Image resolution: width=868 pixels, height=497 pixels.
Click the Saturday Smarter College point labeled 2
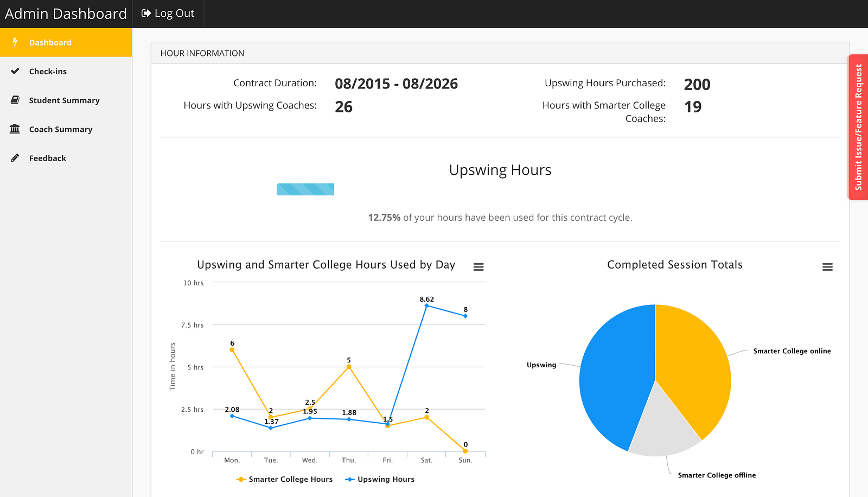pyautogui.click(x=427, y=417)
